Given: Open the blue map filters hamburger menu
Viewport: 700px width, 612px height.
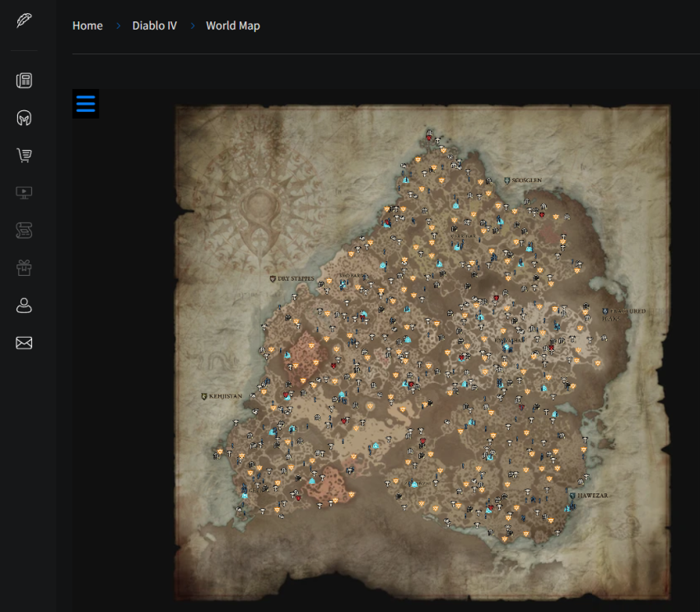Looking at the screenshot, I should [x=85, y=104].
